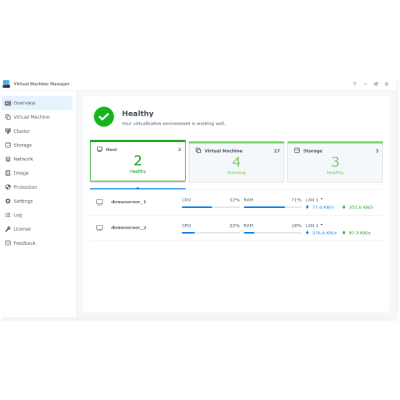Open the Storage section icon
The image size is (400, 400).
click(x=8, y=145)
